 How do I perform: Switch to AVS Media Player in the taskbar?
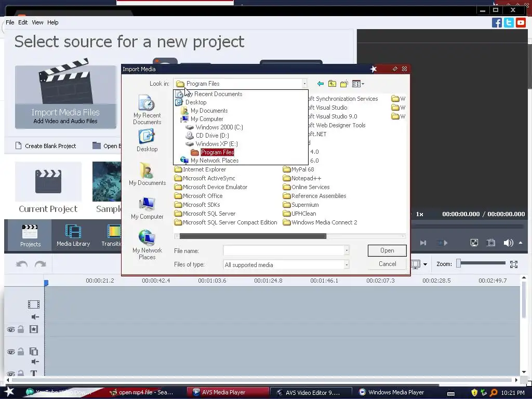(x=228, y=392)
